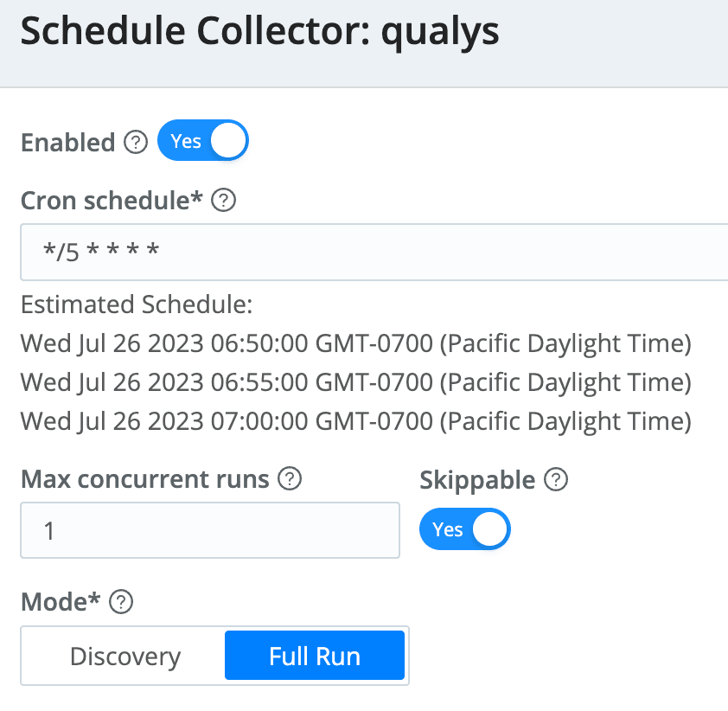The width and height of the screenshot is (728, 711).
Task: Click the help icon next to Enabled
Action: click(136, 143)
